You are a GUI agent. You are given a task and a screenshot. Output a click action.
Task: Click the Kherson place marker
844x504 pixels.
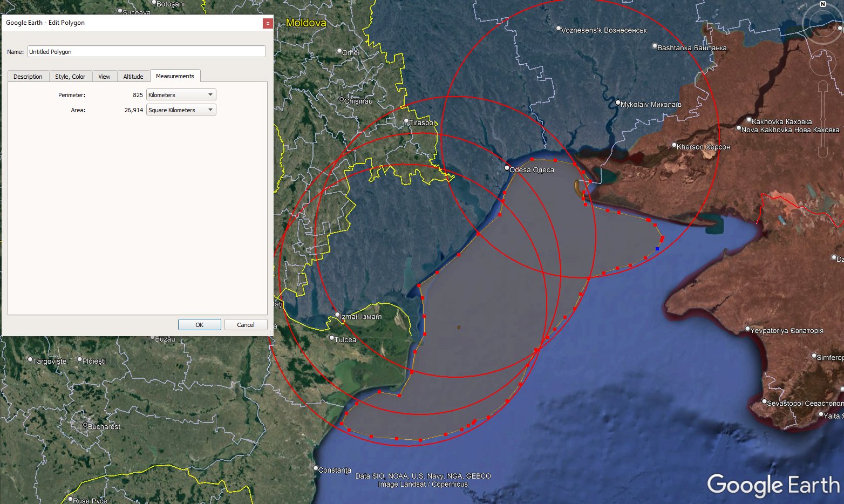pyautogui.click(x=674, y=145)
